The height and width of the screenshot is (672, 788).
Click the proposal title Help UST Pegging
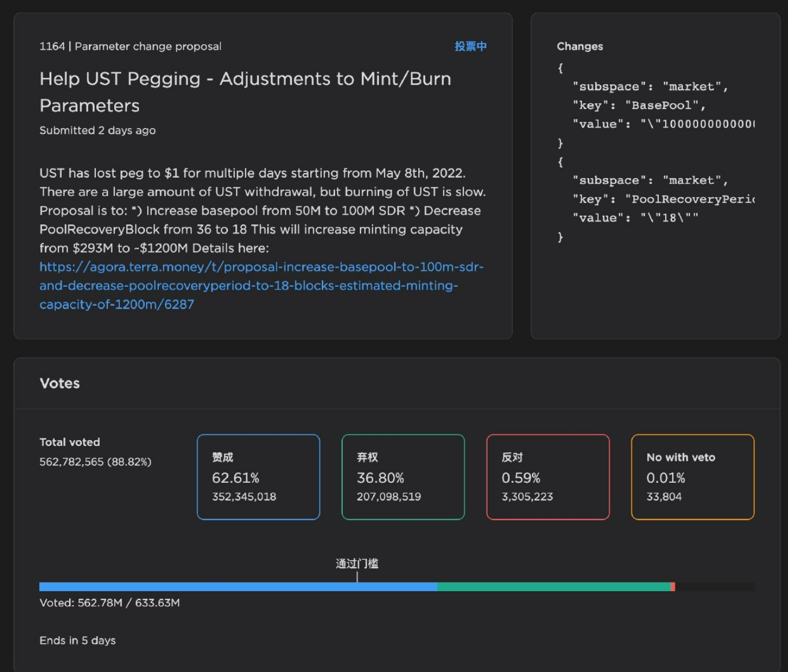(245, 92)
